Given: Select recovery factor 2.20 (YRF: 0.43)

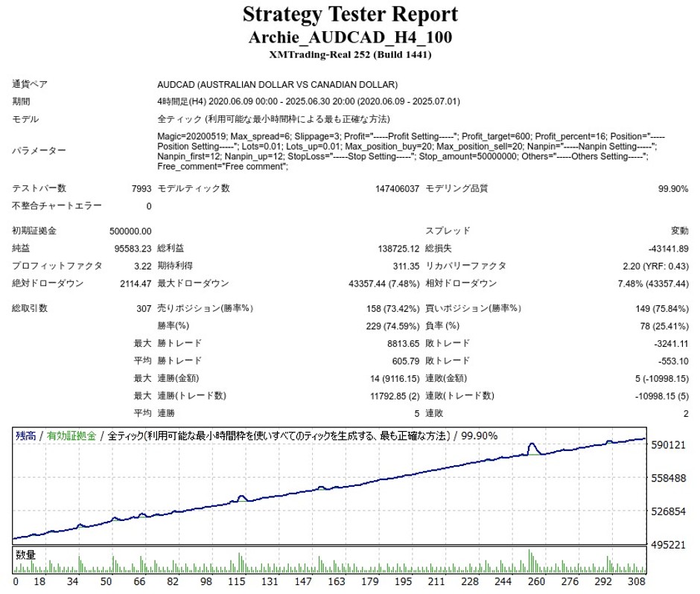Looking at the screenshot, I should click(x=656, y=266).
